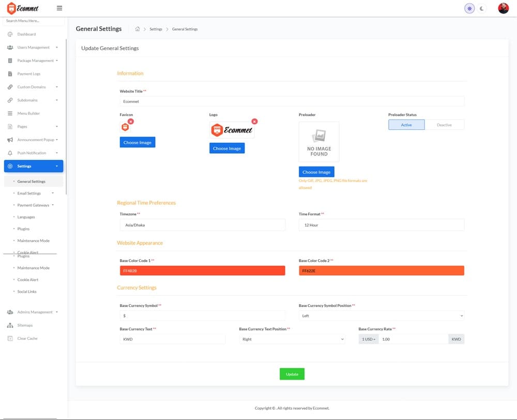The width and height of the screenshot is (517, 420).
Task: Select Languages in Settings submenu
Action: [26, 217]
